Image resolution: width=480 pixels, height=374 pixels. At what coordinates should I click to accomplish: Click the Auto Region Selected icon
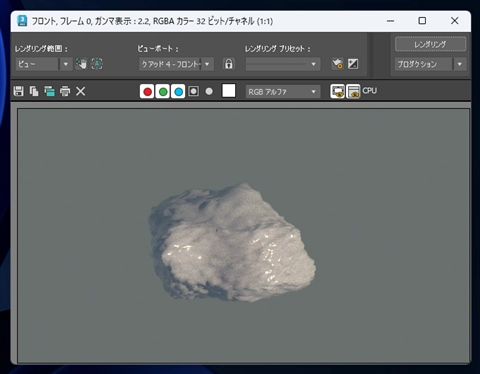pyautogui.click(x=97, y=64)
